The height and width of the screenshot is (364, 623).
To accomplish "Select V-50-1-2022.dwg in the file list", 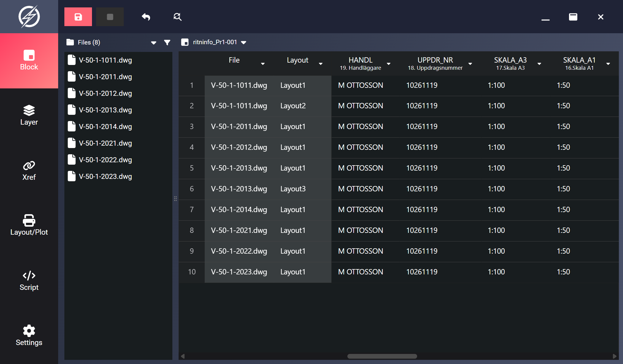I will 118,160.
